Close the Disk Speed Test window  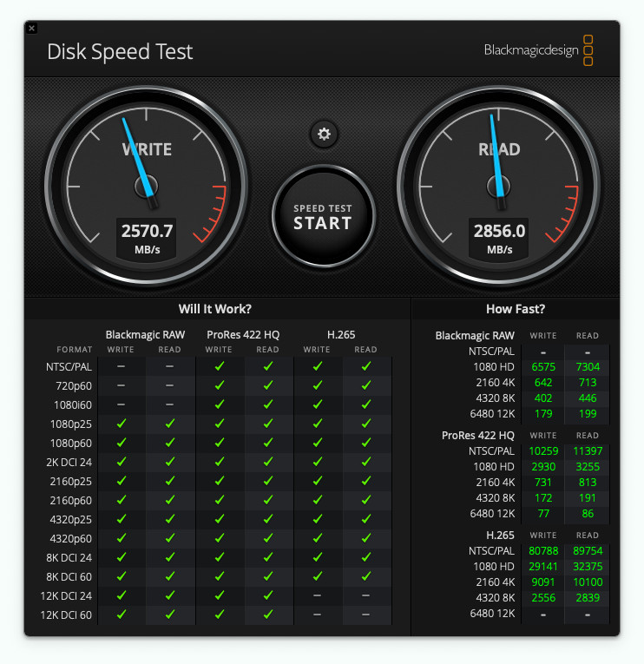(32, 29)
